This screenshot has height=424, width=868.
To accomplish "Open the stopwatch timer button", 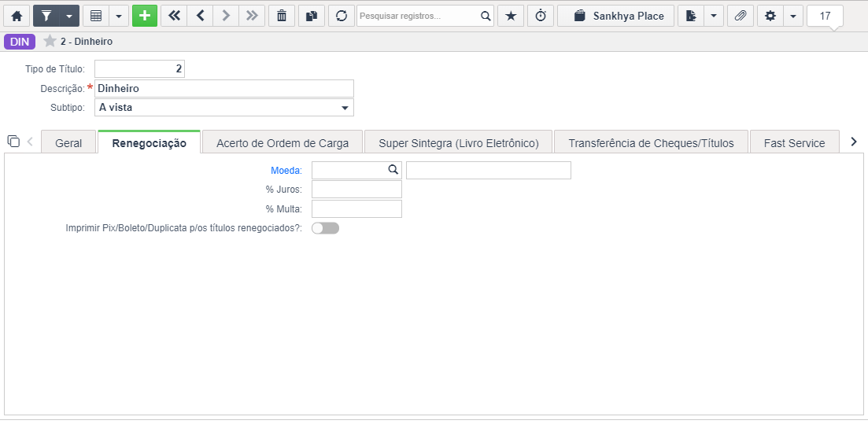I will pos(541,16).
